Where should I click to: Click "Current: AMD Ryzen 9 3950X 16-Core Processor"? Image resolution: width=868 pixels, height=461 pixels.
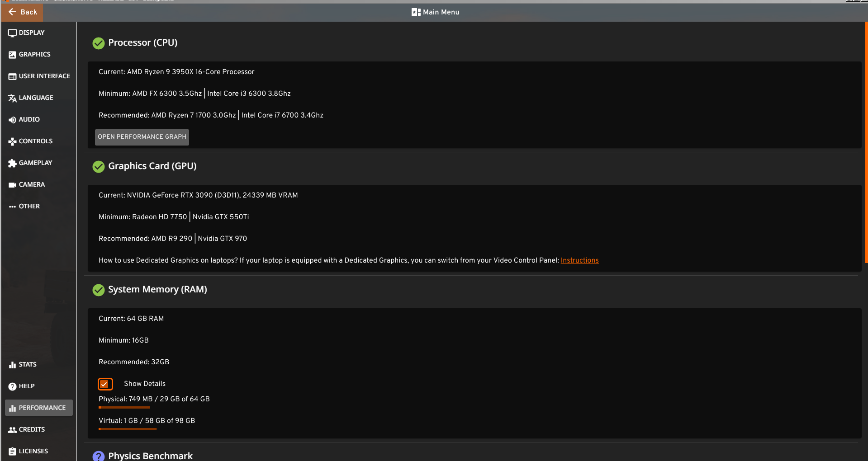tap(176, 72)
